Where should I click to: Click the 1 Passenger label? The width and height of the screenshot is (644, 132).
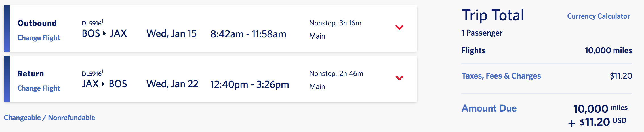[482, 33]
